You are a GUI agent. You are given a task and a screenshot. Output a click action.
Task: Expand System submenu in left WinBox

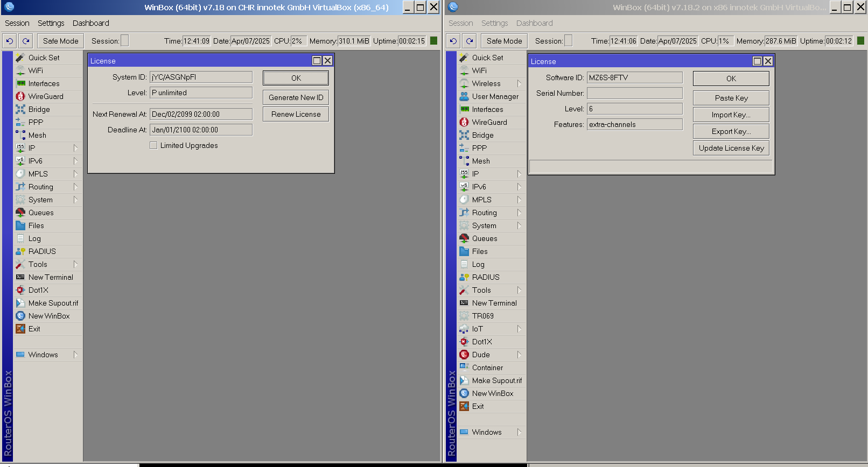point(75,200)
